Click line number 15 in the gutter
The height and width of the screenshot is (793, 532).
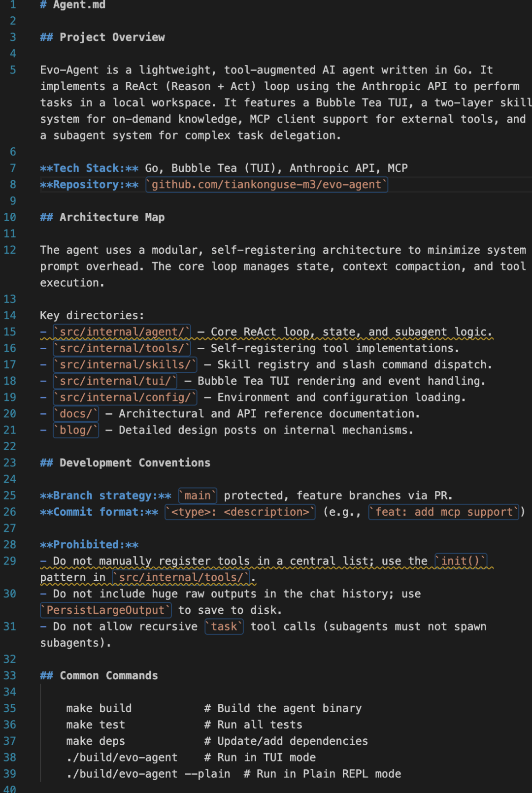(10, 332)
